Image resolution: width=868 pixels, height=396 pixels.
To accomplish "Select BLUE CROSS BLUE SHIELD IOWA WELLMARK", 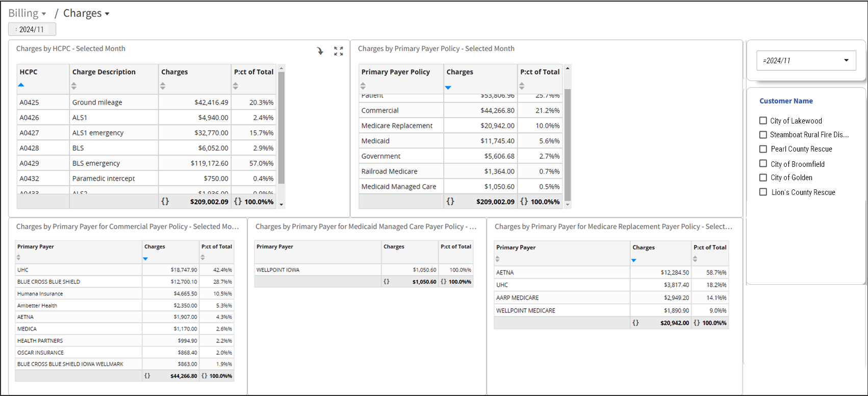I will [79, 364].
